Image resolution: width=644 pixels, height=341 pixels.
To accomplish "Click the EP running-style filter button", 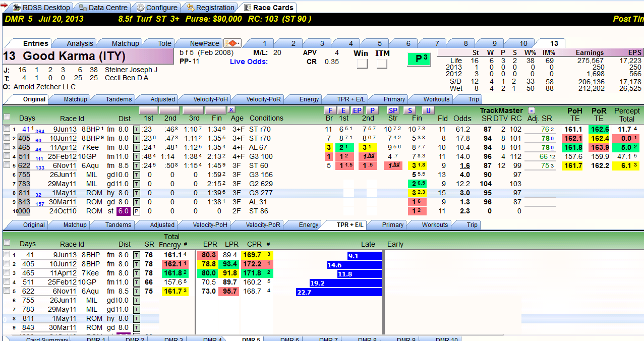I will click(x=357, y=110).
